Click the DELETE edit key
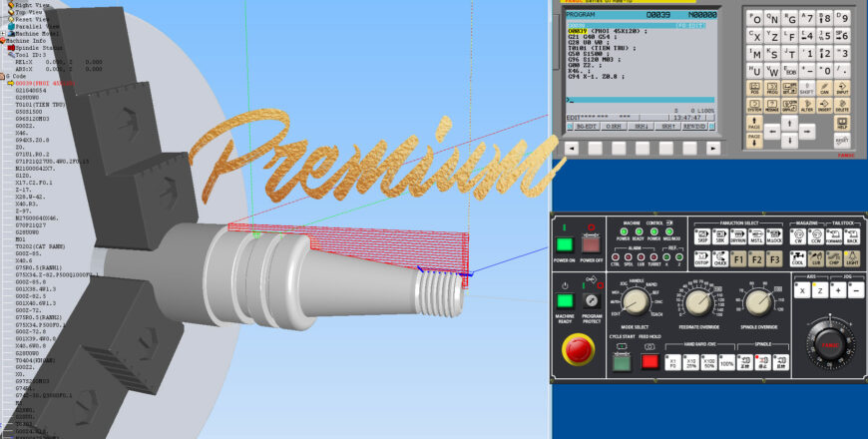Screen dimensions: 868x439 (842, 105)
